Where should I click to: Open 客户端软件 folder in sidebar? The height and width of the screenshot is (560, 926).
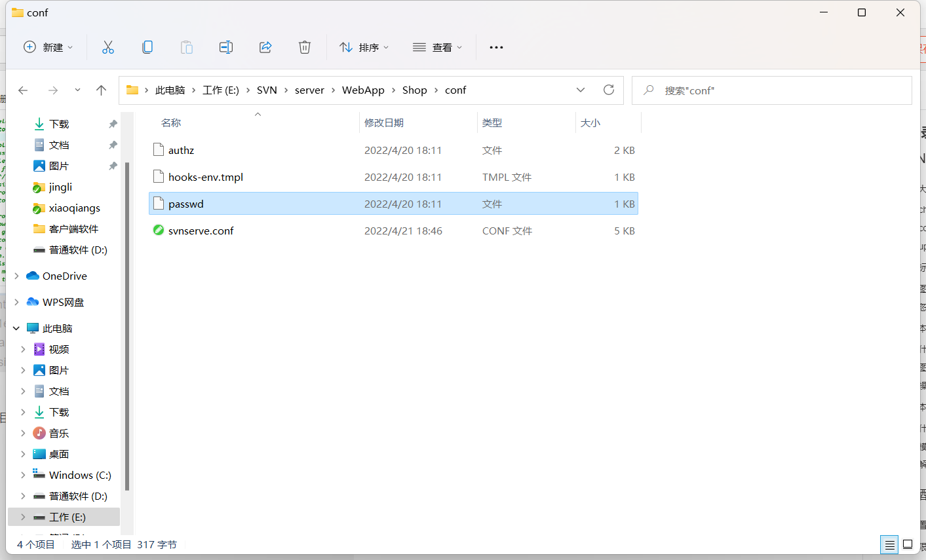click(x=73, y=229)
